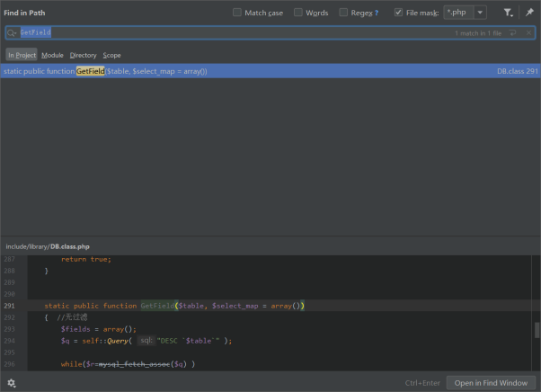Uncheck the File mask checkbox
This screenshot has height=392, width=541.
pos(398,13)
